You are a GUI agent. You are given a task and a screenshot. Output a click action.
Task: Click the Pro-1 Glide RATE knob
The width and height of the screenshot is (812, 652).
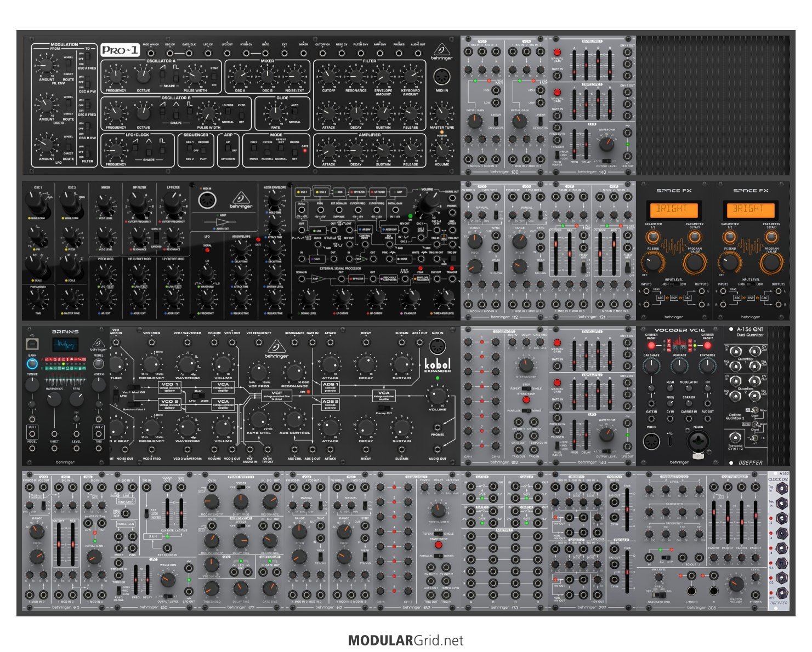275,113
